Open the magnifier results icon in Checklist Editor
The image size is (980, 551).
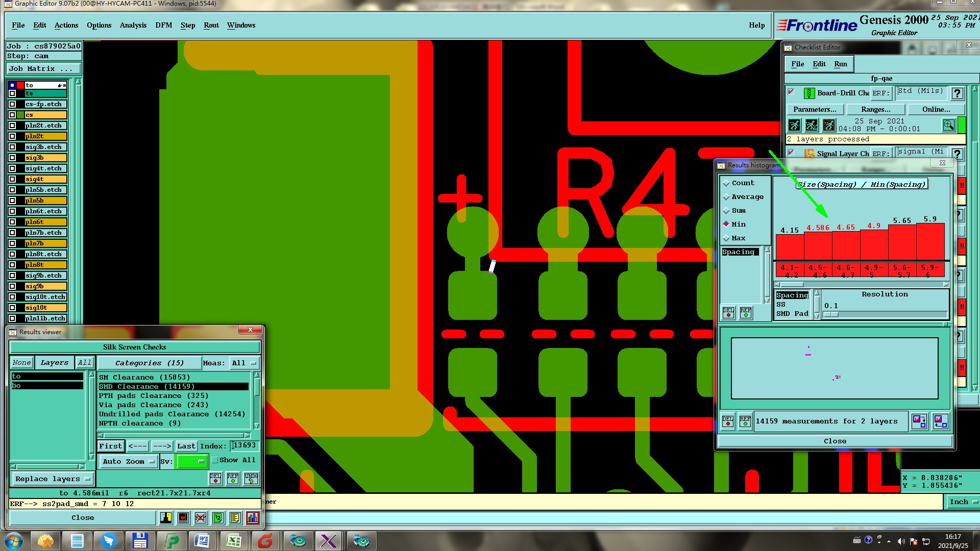click(948, 125)
